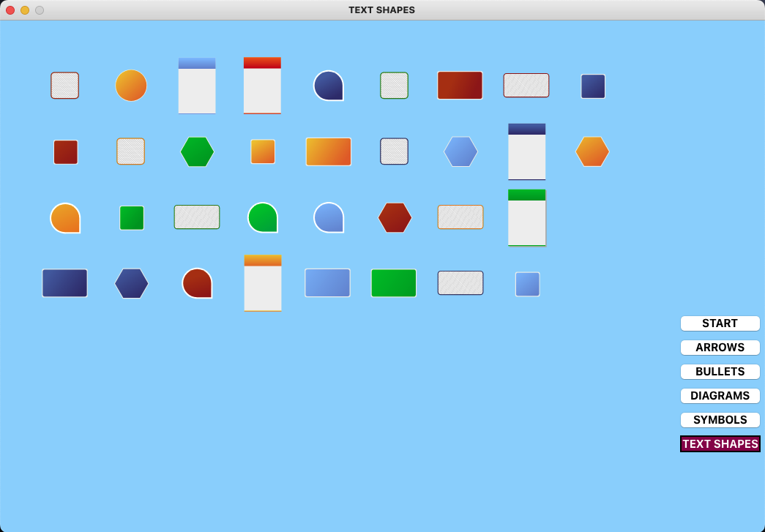Click the green hexagon shape

[197, 151]
